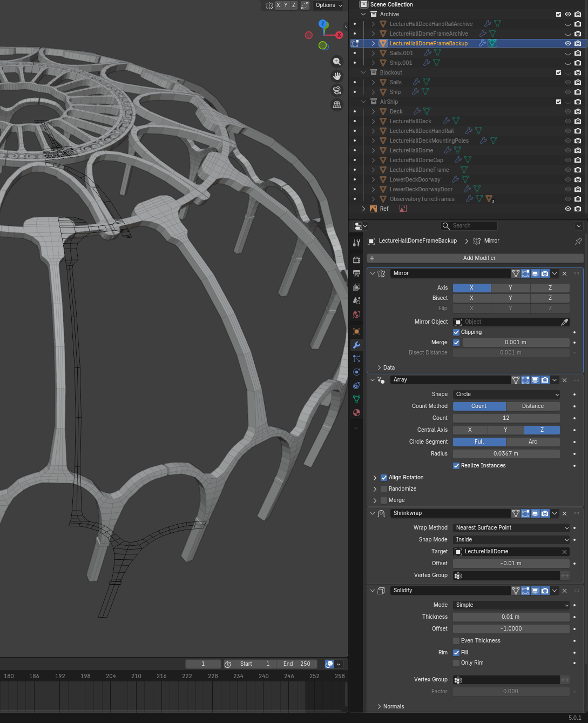The width and height of the screenshot is (588, 723).
Task: Click the timeline use-preview-range clock icon
Action: [x=228, y=664]
